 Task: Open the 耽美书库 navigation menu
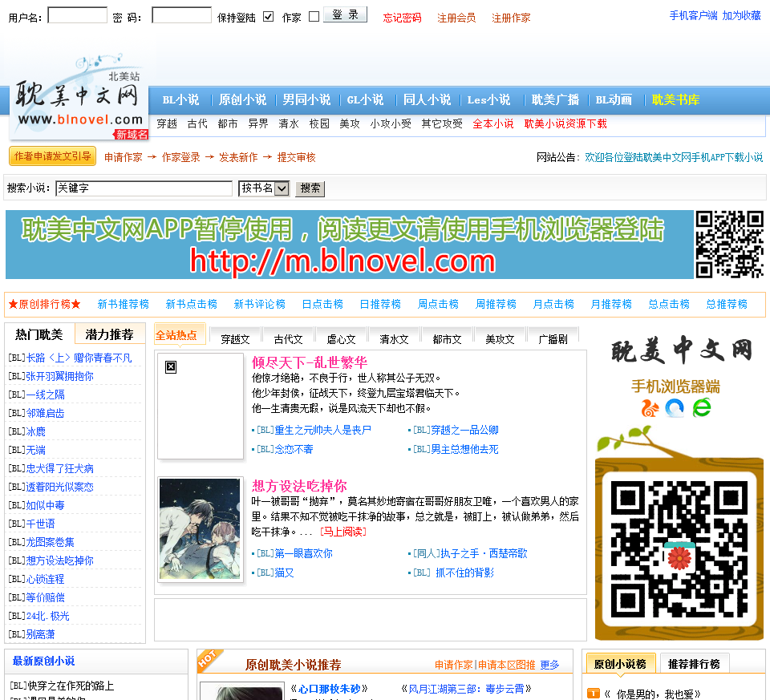pyautogui.click(x=675, y=100)
